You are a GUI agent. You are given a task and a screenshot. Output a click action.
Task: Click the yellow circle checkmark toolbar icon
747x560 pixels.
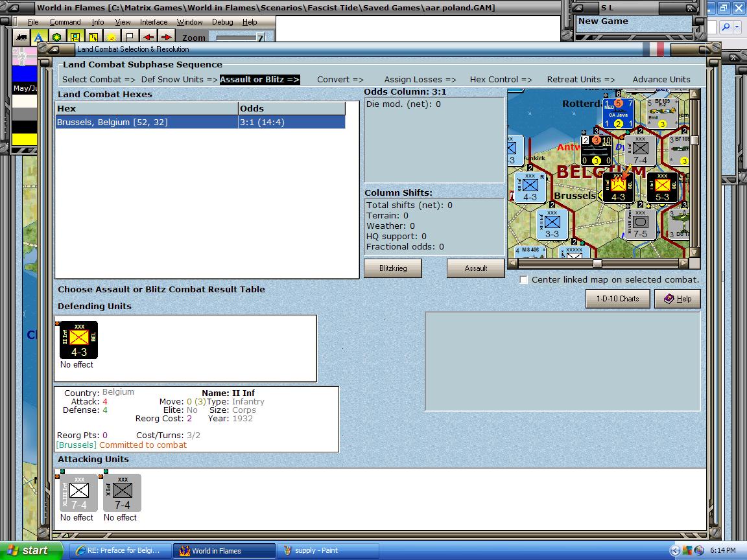tap(111, 37)
